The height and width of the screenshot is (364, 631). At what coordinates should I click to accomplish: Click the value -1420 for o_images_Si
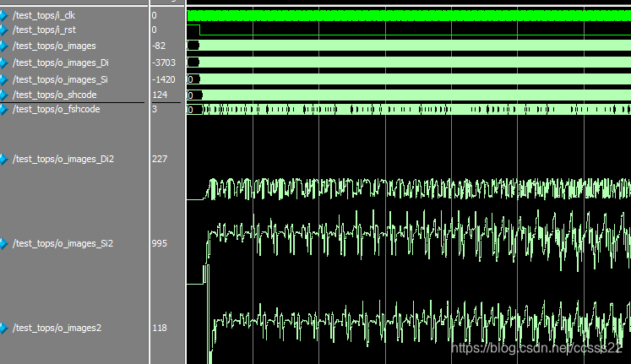164,80
